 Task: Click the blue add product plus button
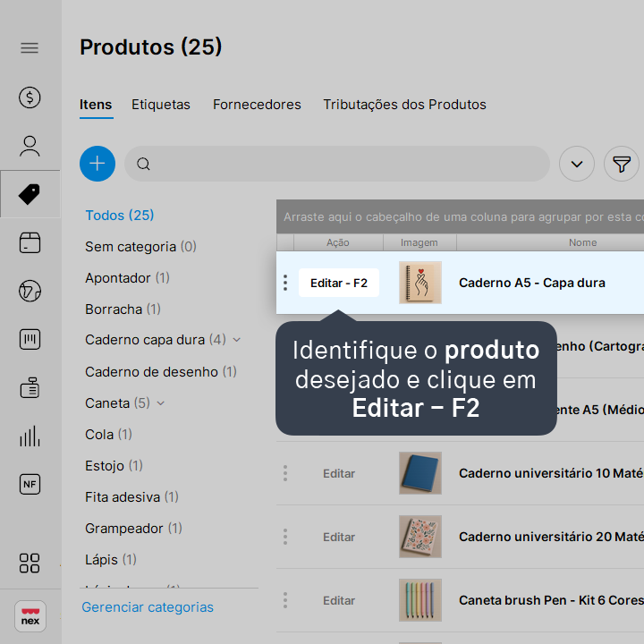click(97, 164)
